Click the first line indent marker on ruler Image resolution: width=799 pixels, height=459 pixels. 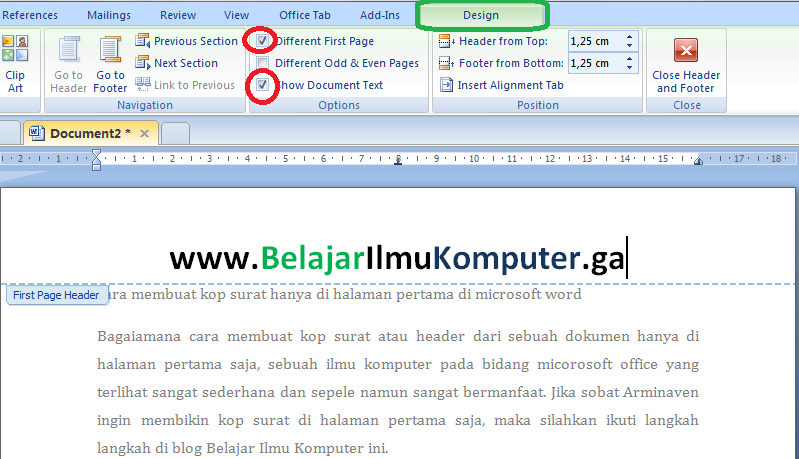click(96, 153)
